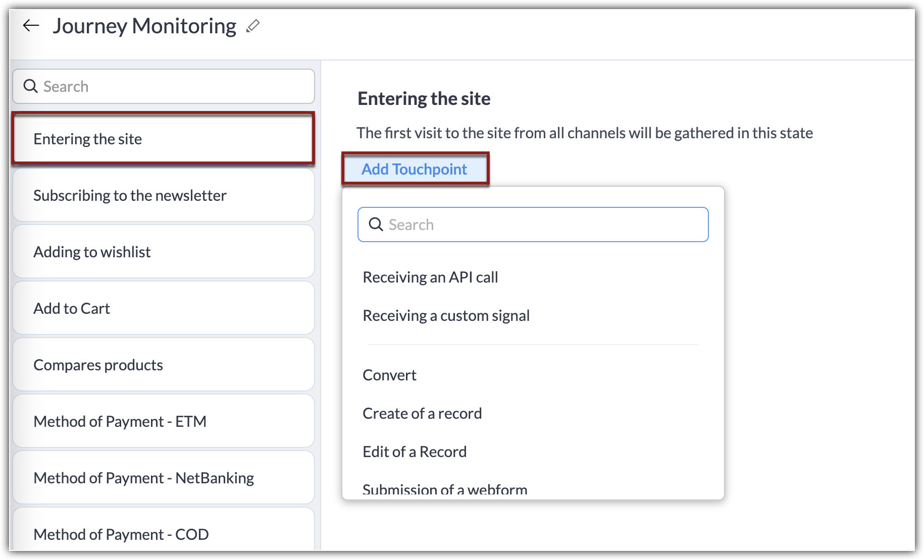Select the Convert touchpoint option
Screen dimensions: 924x560
coord(389,375)
